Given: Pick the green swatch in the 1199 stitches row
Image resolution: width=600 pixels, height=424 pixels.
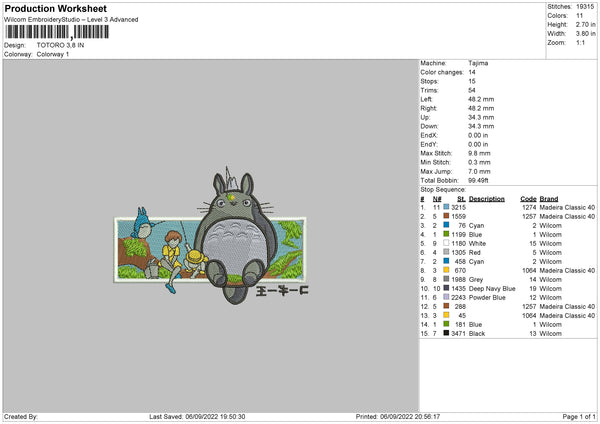Looking at the screenshot, I should pos(446,234).
